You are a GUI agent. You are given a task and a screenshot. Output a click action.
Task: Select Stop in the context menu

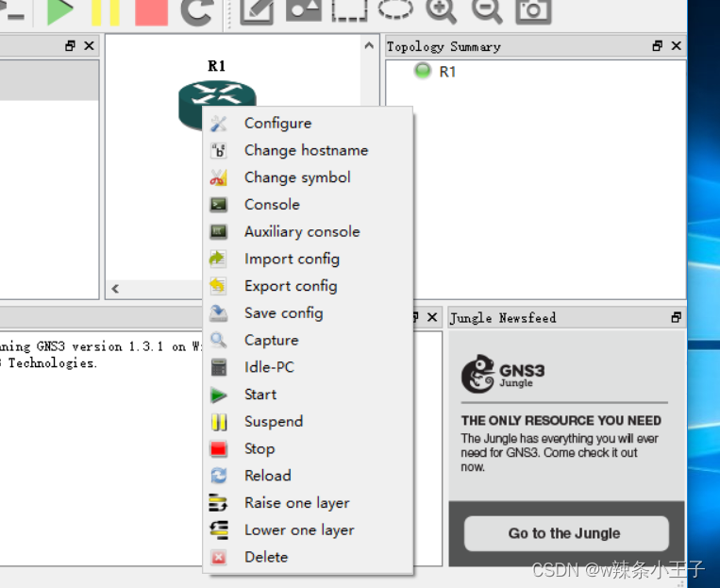pos(308,448)
